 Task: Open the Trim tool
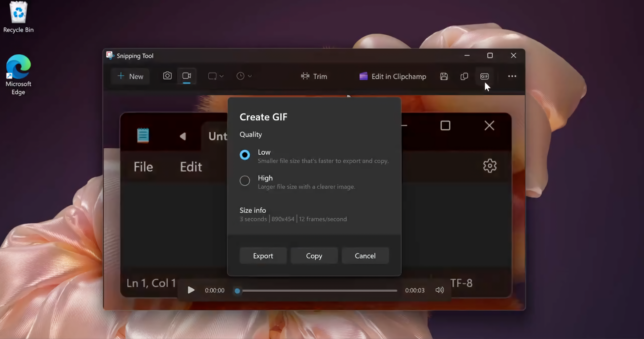(x=313, y=77)
